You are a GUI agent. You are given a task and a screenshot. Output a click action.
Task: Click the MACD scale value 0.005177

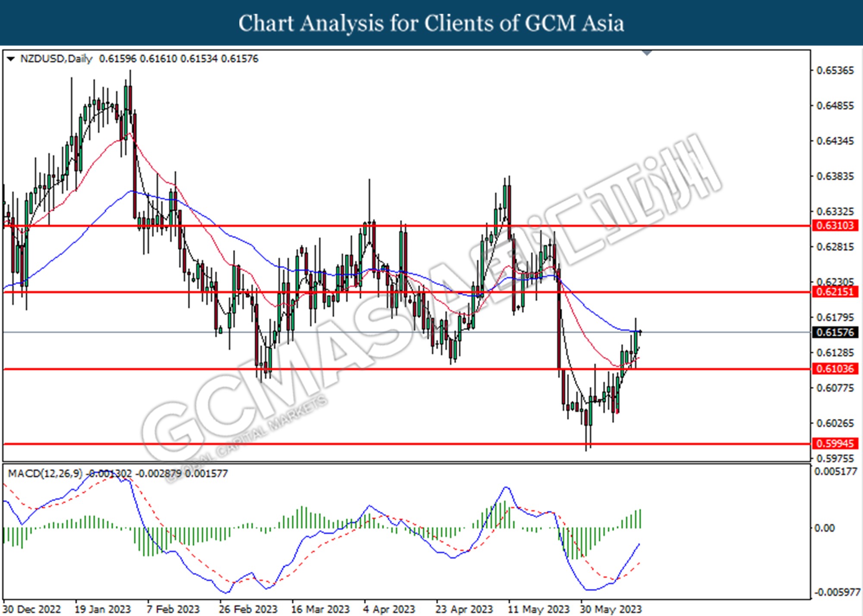pyautogui.click(x=836, y=471)
